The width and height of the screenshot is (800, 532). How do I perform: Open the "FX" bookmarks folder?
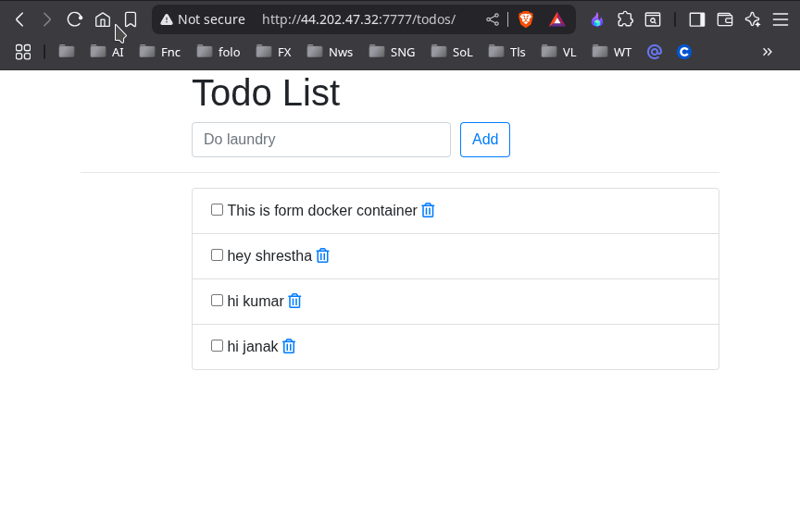coord(274,52)
